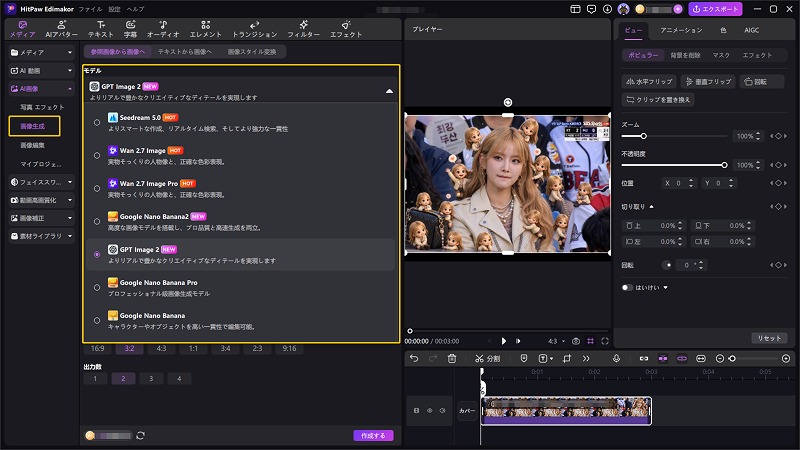The width and height of the screenshot is (800, 450).
Task: Open the エフェクト effects tool
Action: tap(345, 29)
